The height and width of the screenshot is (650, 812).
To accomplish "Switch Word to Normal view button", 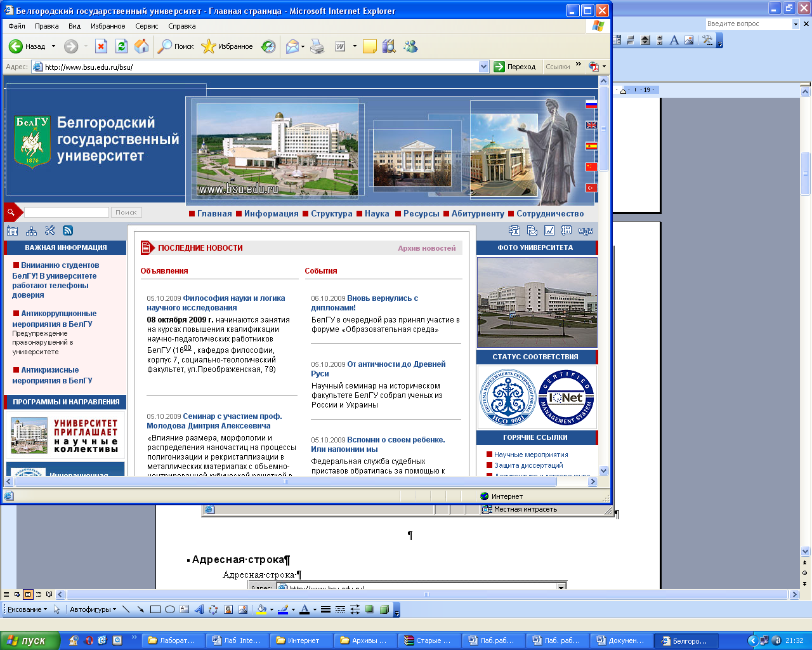I will 6,595.
